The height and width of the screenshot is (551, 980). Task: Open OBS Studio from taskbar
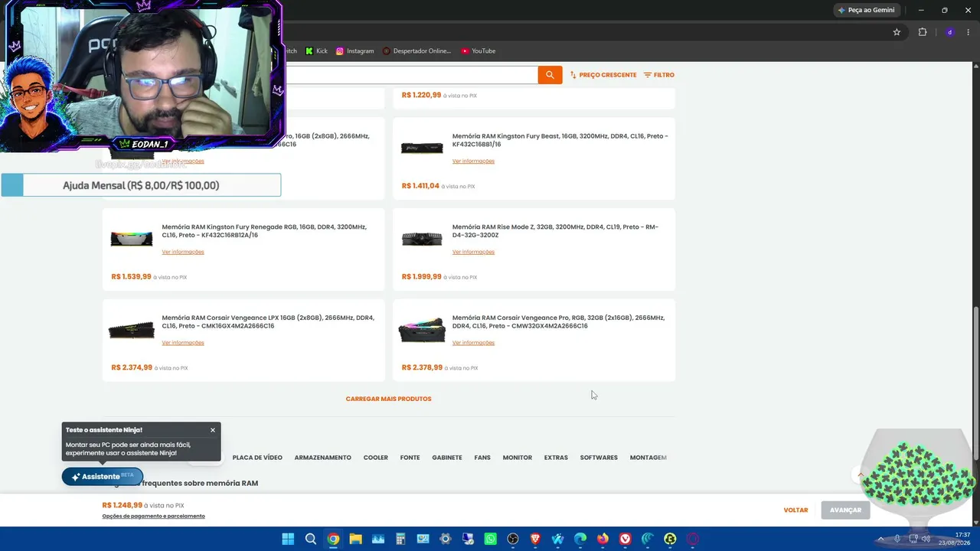click(x=513, y=539)
